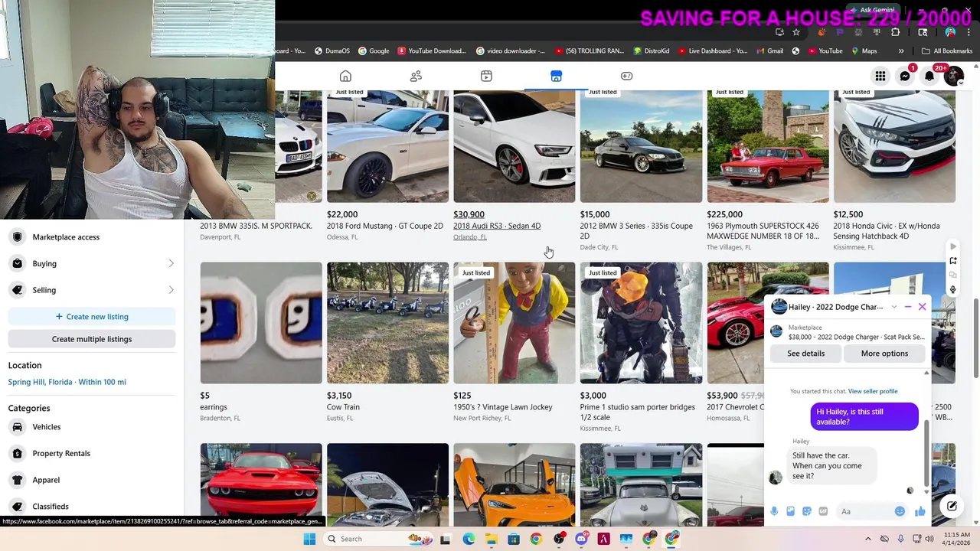Bookmark this page with star icon
The height and width of the screenshot is (551, 980).
[796, 32]
